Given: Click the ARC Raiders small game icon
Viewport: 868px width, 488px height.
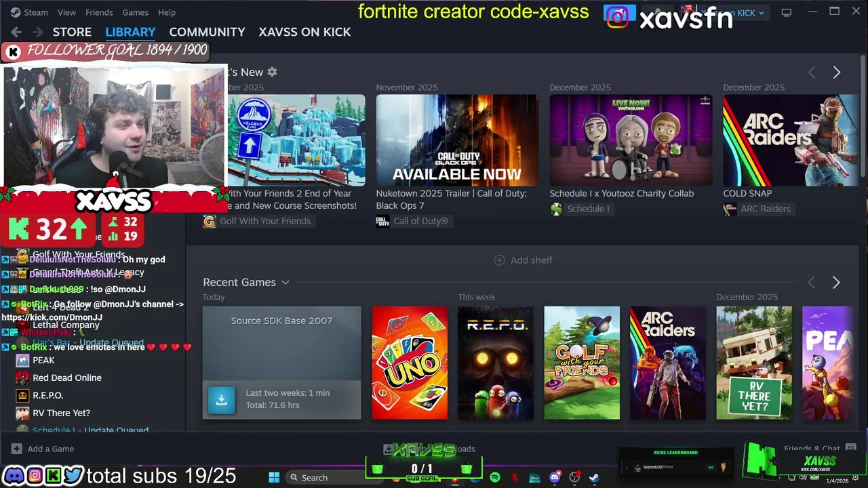Looking at the screenshot, I should pyautogui.click(x=730, y=209).
